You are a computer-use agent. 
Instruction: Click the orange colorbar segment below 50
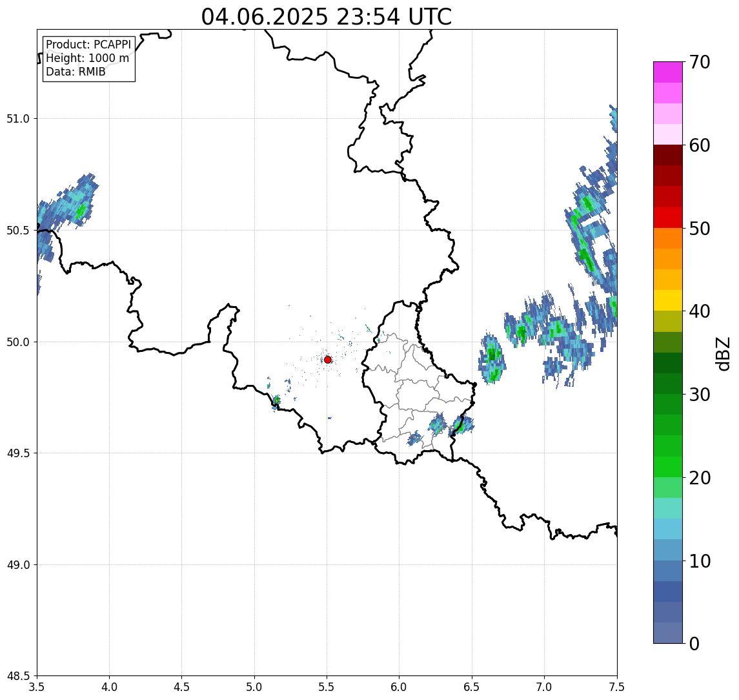[x=668, y=238]
